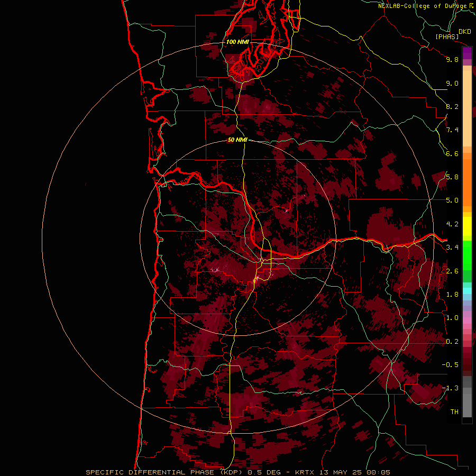This screenshot has width=476, height=476.
Task: Click the 9.8 value on the color scale
Action: 452,59
